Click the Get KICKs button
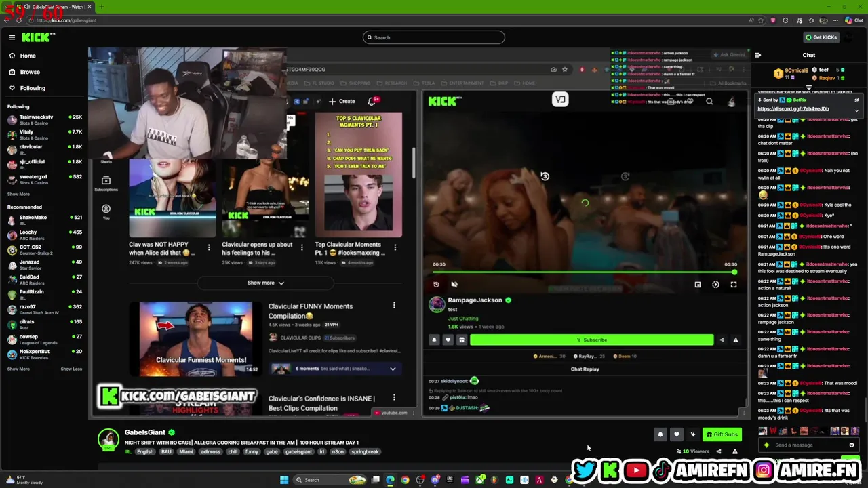This screenshot has height=488, width=868. tap(821, 37)
